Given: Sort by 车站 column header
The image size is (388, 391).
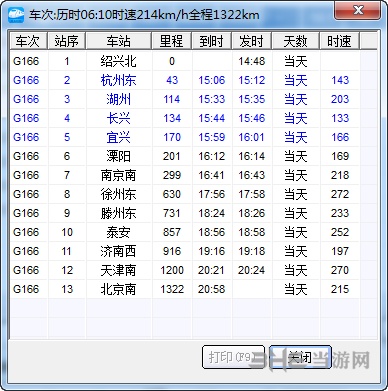Looking at the screenshot, I should point(119,41).
